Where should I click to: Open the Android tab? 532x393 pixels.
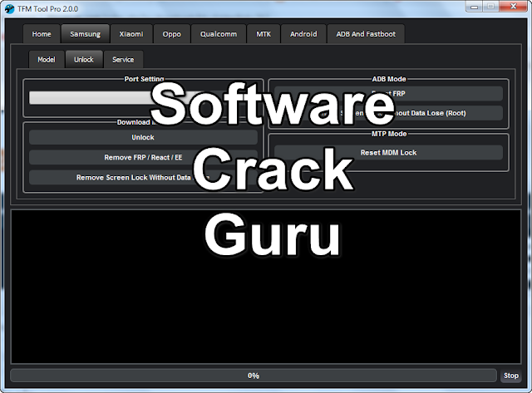303,34
